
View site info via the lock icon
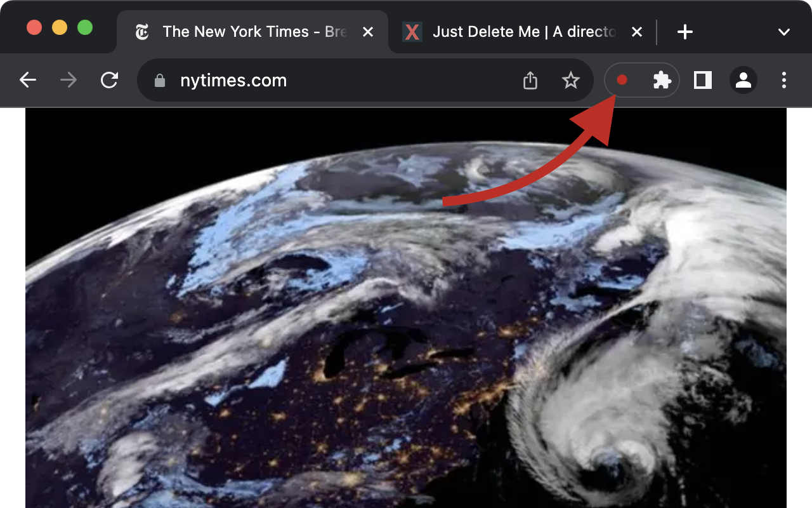tap(160, 81)
